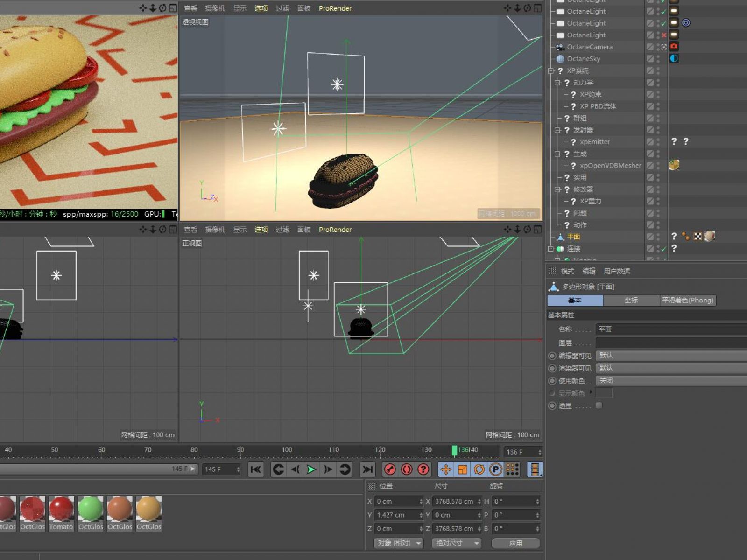Toggle the 透显 (X-Ray) checkbox
This screenshot has width=747, height=560.
point(599,406)
